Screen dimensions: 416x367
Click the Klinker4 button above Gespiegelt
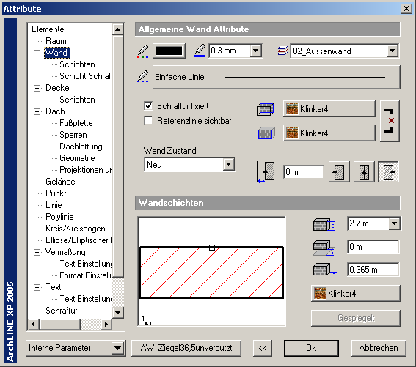(356, 294)
